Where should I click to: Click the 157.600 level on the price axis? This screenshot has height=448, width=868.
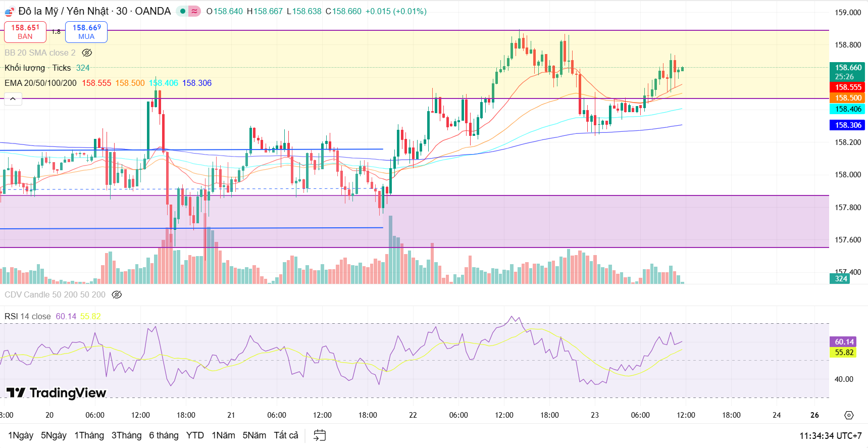pyautogui.click(x=848, y=240)
